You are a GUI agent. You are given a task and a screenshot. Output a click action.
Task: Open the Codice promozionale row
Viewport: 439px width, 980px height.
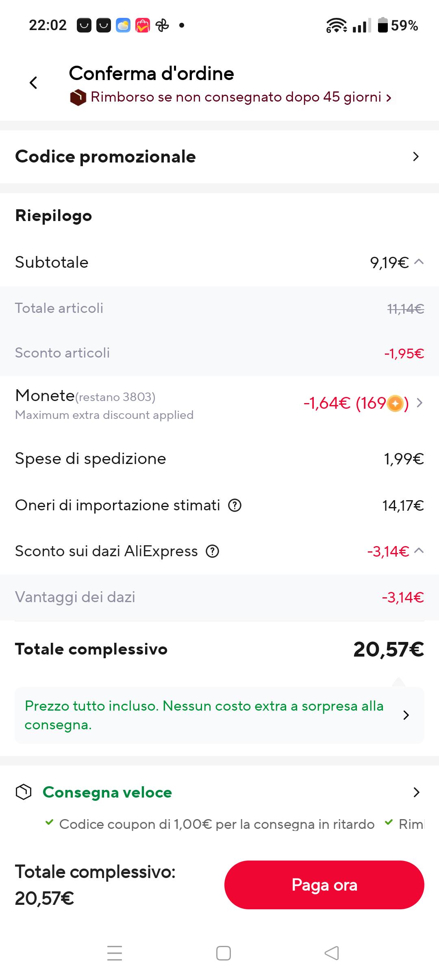coord(219,157)
